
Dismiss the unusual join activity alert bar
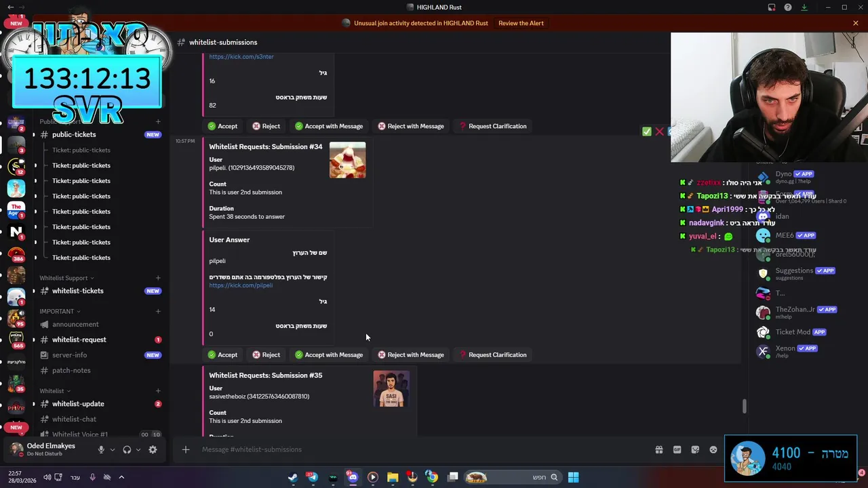pos(856,23)
